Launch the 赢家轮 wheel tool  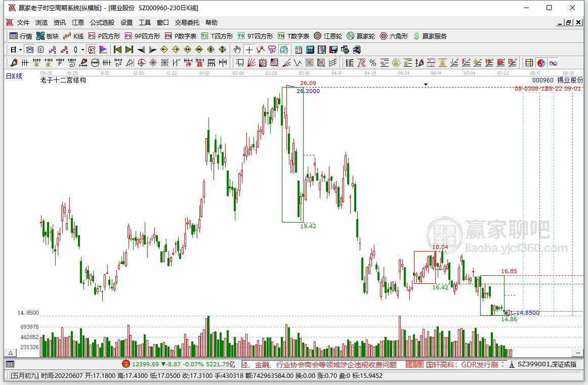point(361,36)
